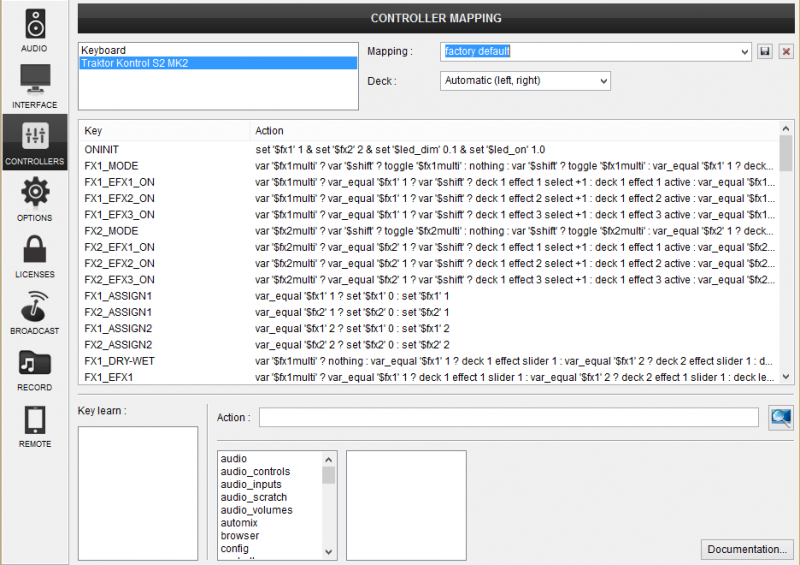Switch to the Interface settings section
Screen dimensions: 800x565
pos(34,86)
